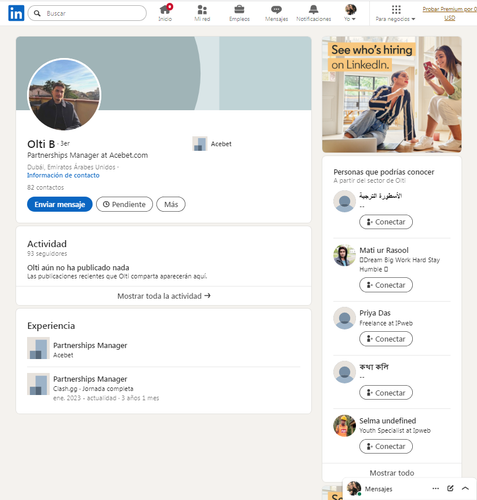Open Selma undefined profile name
This screenshot has height=500, width=477.
coord(388,421)
